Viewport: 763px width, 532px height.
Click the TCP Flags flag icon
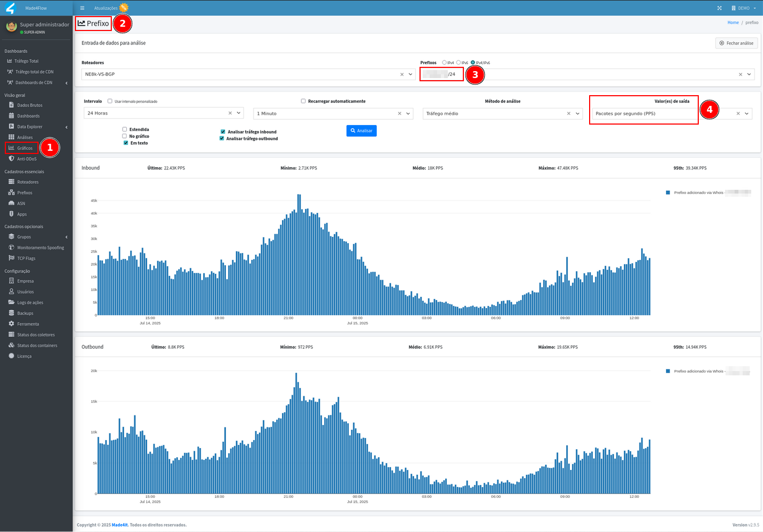(11, 258)
